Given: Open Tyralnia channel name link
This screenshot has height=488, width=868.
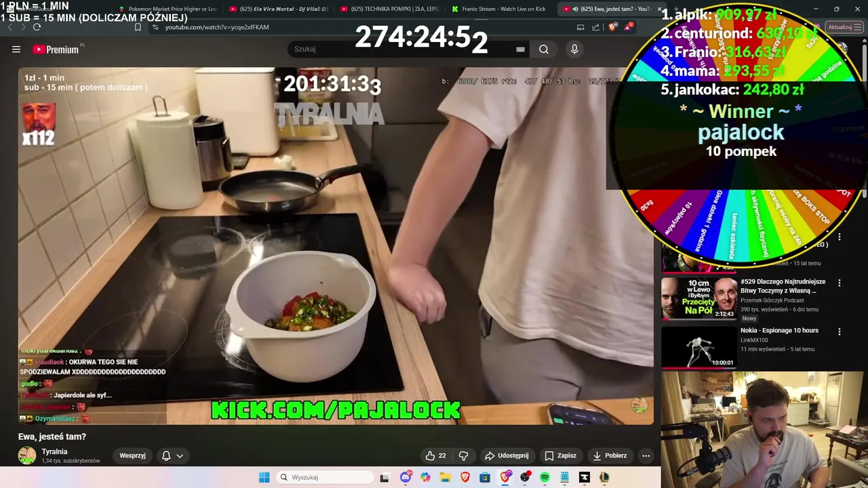Looking at the screenshot, I should point(54,451).
